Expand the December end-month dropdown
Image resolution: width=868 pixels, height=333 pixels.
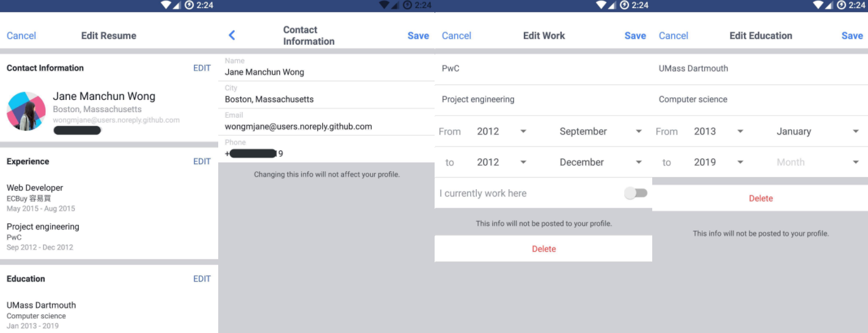[601, 162]
